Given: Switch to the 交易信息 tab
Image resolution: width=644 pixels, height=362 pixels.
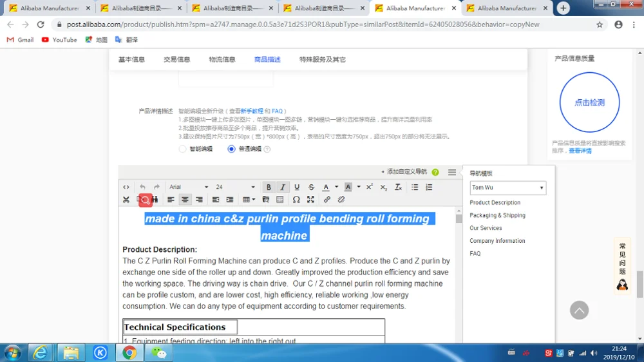Looking at the screenshot, I should click(176, 59).
